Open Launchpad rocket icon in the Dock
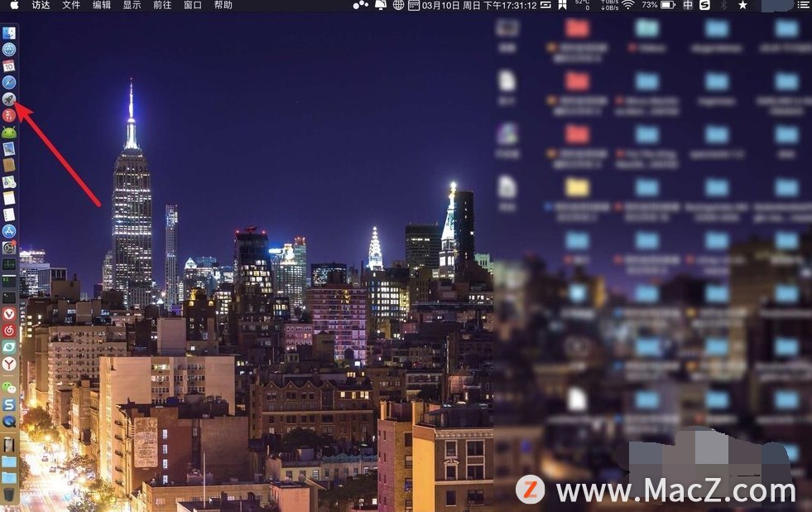 9,99
